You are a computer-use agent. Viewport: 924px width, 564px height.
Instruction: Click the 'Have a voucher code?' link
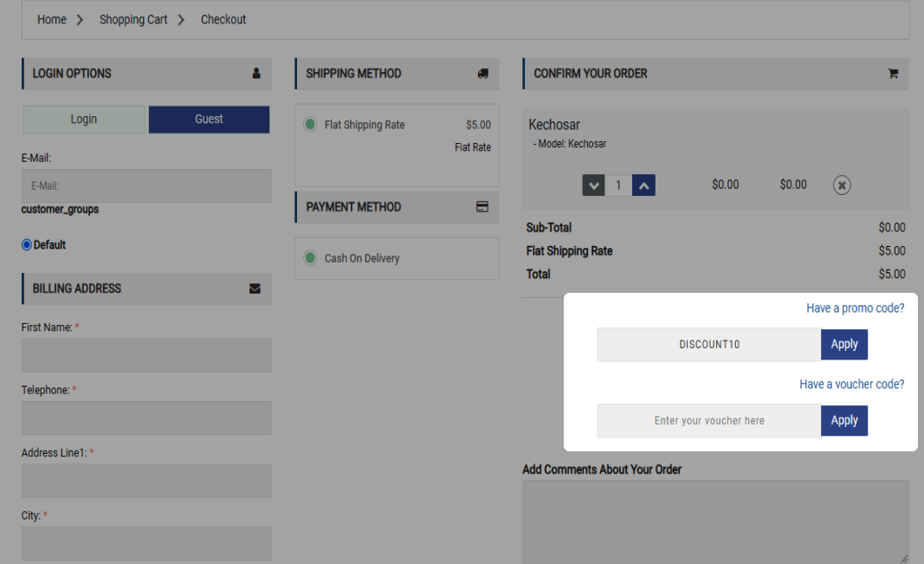(851, 385)
